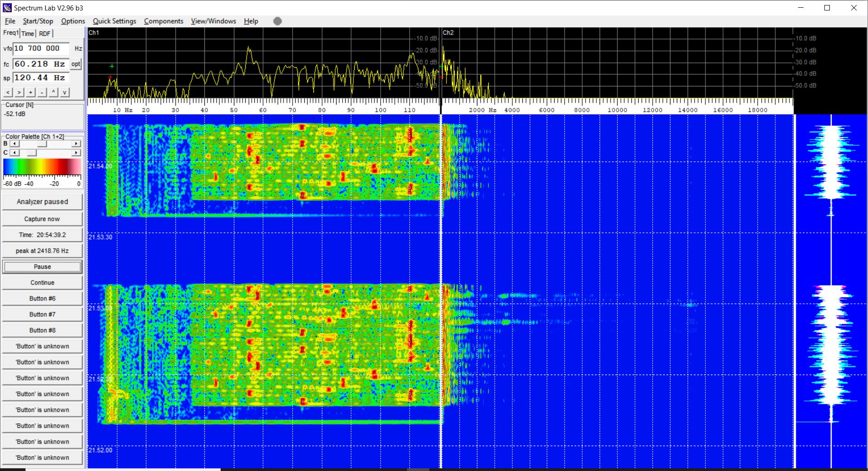Click the 'Time: 20:54:39.2' button
This screenshot has width=868, height=471.
42,235
